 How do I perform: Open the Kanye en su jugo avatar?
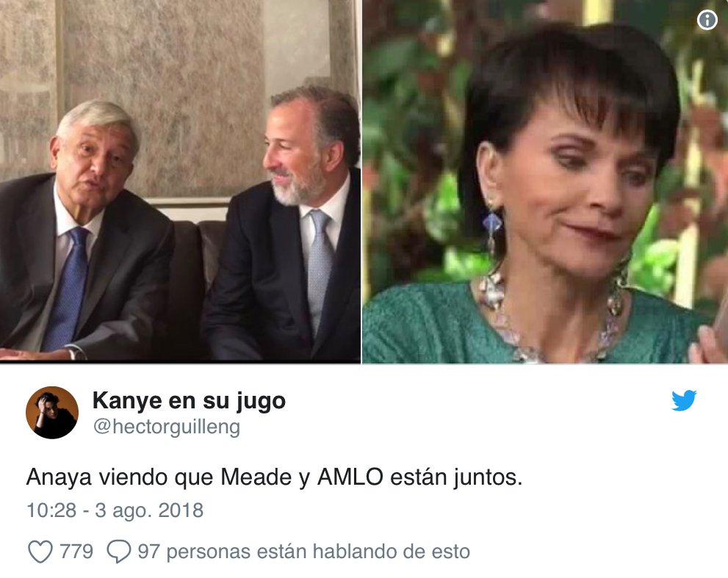(x=52, y=413)
